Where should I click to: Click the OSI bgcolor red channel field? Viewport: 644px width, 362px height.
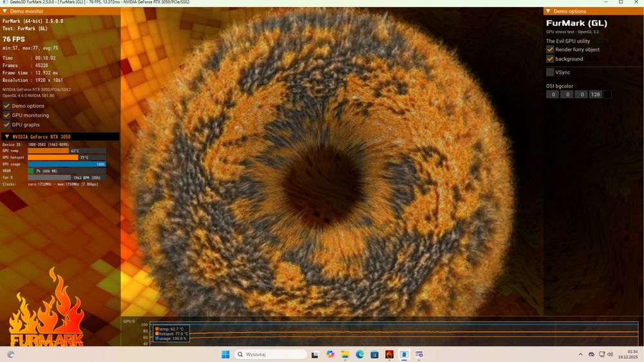[x=553, y=95]
